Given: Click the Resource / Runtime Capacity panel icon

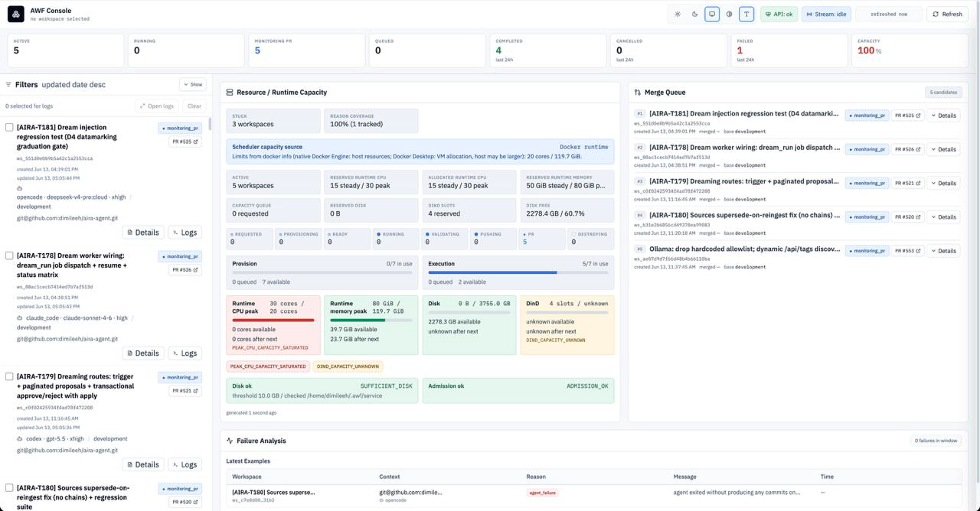Looking at the screenshot, I should point(230,93).
